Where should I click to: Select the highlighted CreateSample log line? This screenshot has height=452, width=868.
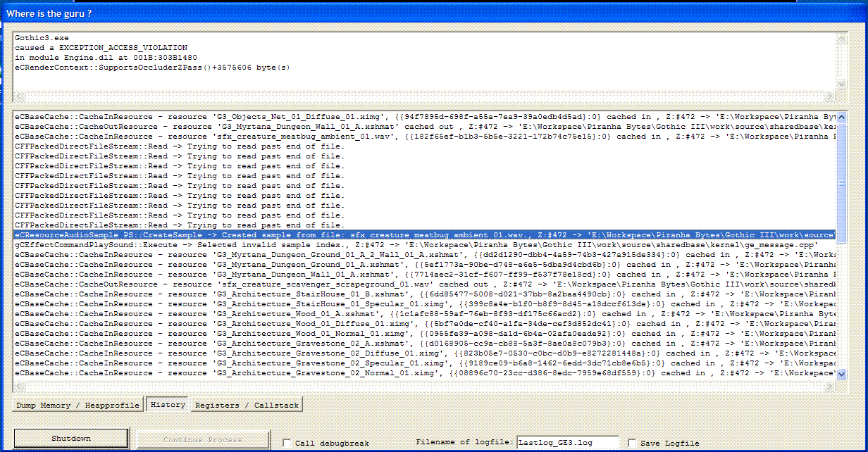[425, 234]
